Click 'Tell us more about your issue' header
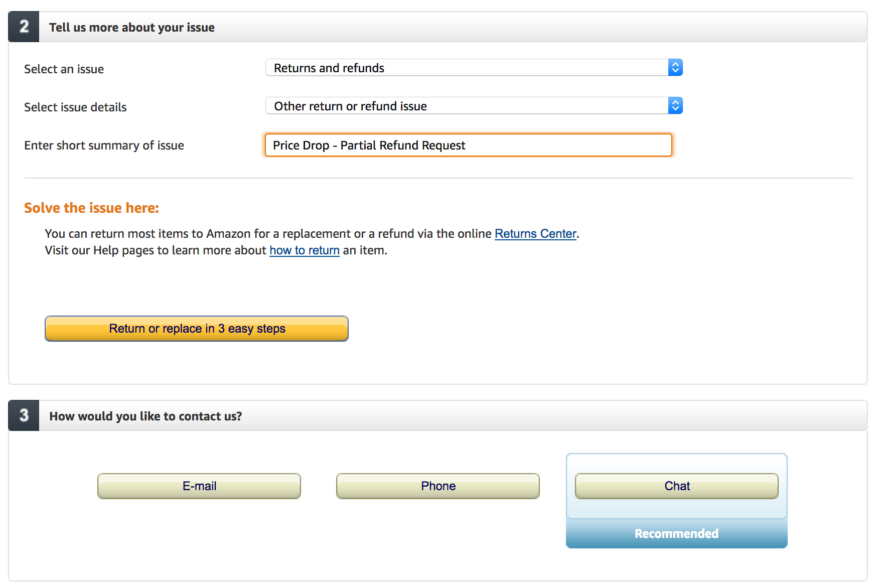Viewport: 878px width, 588px height. coord(132,28)
